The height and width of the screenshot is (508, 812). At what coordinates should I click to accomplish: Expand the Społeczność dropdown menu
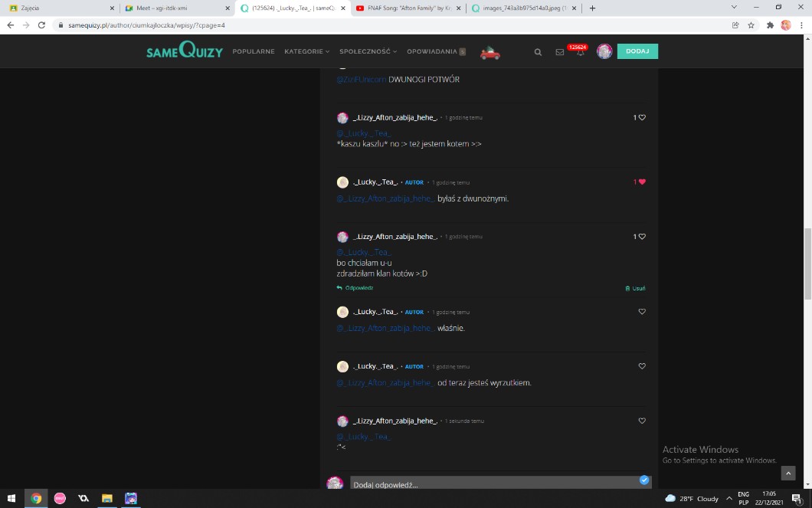click(x=368, y=51)
